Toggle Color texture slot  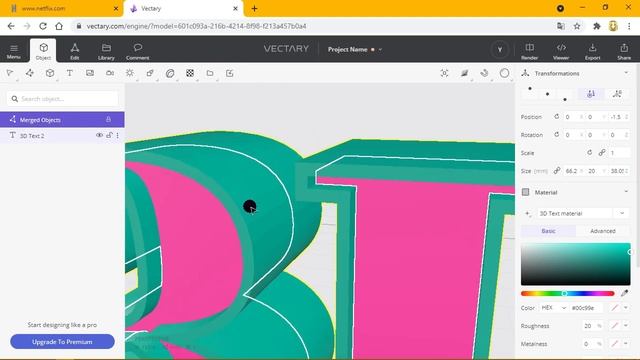point(614,308)
